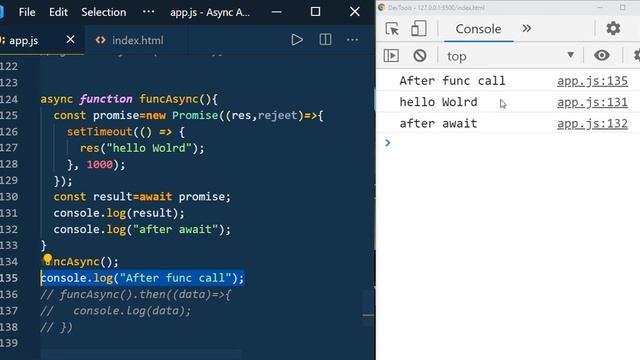Image resolution: width=640 pixels, height=360 pixels.
Task: Focus the console input prompt
Action: [x=510, y=143]
